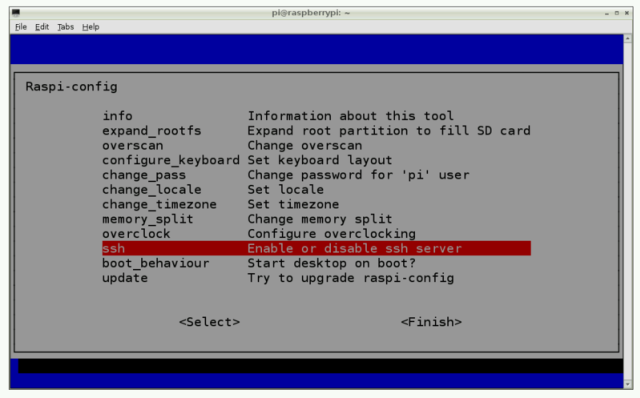Viewport: 640px width, 398px height.
Task: Select the info menu entry
Action: [316, 116]
